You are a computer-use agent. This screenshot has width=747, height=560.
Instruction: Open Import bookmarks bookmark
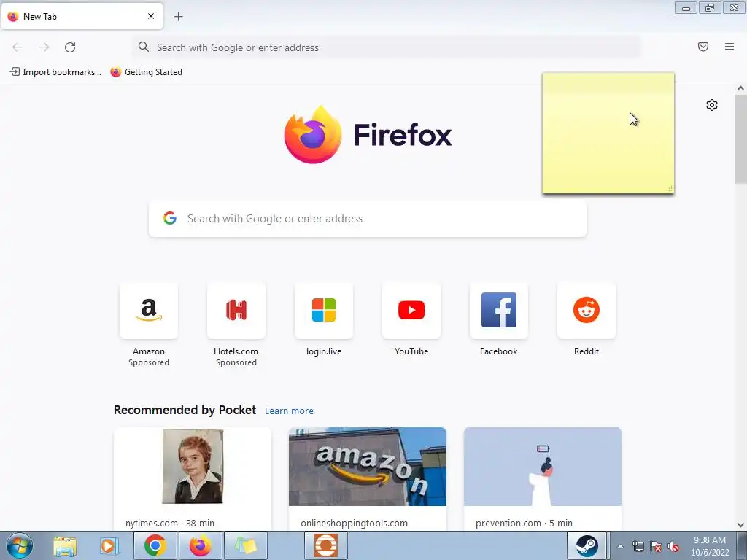(55, 72)
